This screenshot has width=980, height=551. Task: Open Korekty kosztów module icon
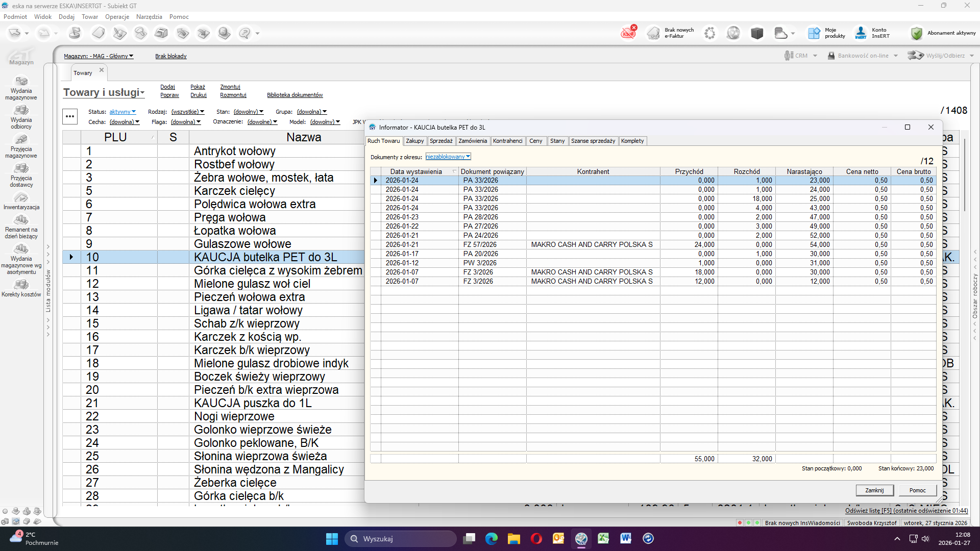[x=21, y=285]
